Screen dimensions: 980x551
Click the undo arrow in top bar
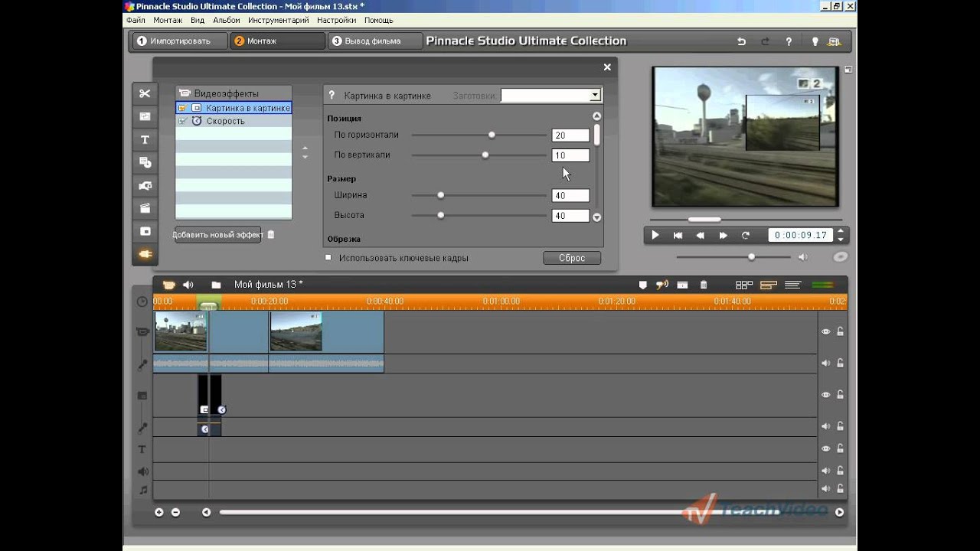[741, 41]
